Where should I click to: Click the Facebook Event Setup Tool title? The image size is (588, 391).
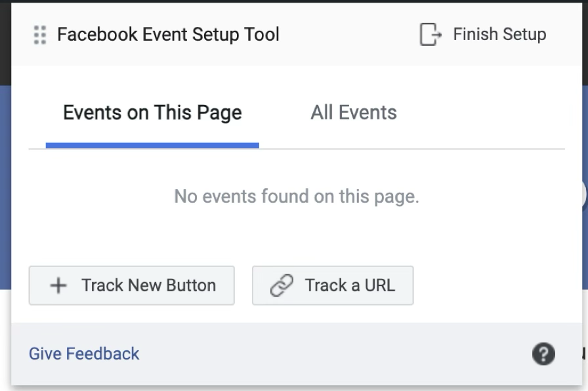pyautogui.click(x=168, y=34)
